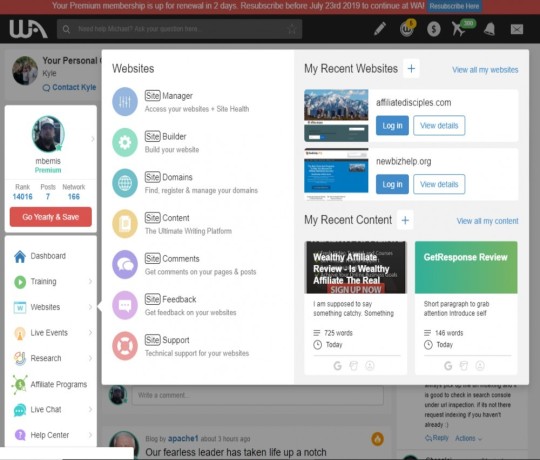Image resolution: width=540 pixels, height=460 pixels.
Task: Click the Affiliate Programs icon in sidebar
Action: 20,384
